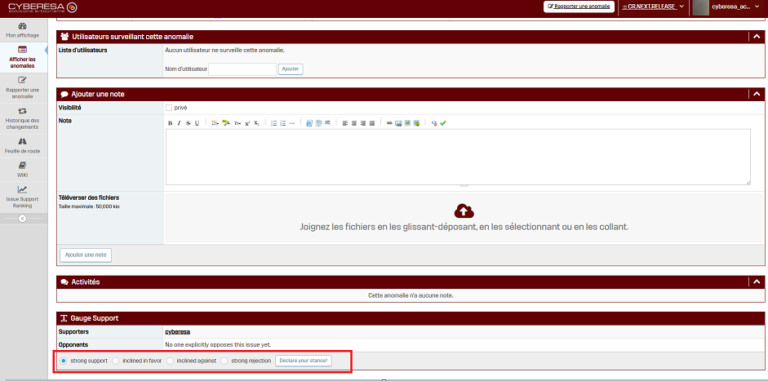The image size is (768, 381).
Task: View Historique des changements
Action: 23,119
